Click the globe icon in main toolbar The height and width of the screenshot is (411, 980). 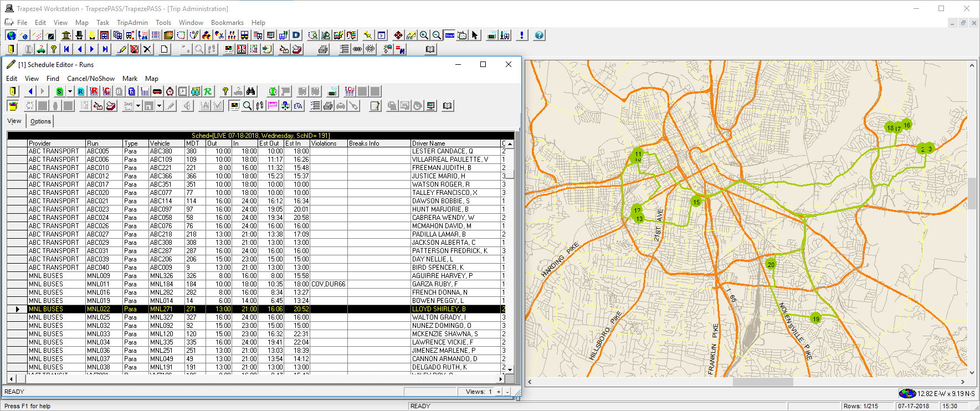(11, 35)
